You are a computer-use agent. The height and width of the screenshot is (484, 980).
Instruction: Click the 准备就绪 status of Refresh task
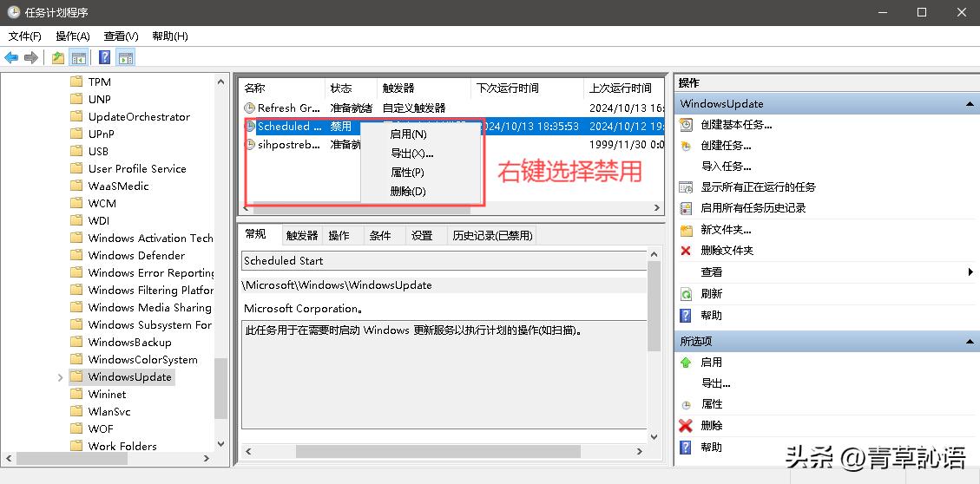[352, 108]
